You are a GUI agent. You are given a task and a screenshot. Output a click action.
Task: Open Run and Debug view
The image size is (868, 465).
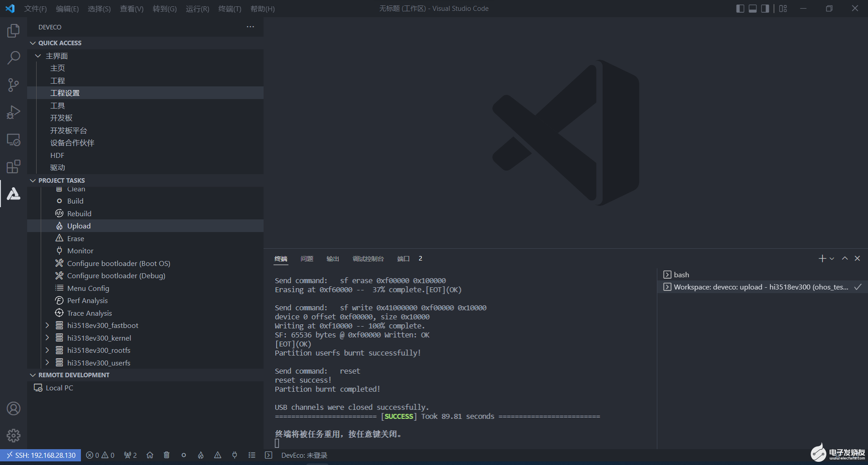[14, 112]
